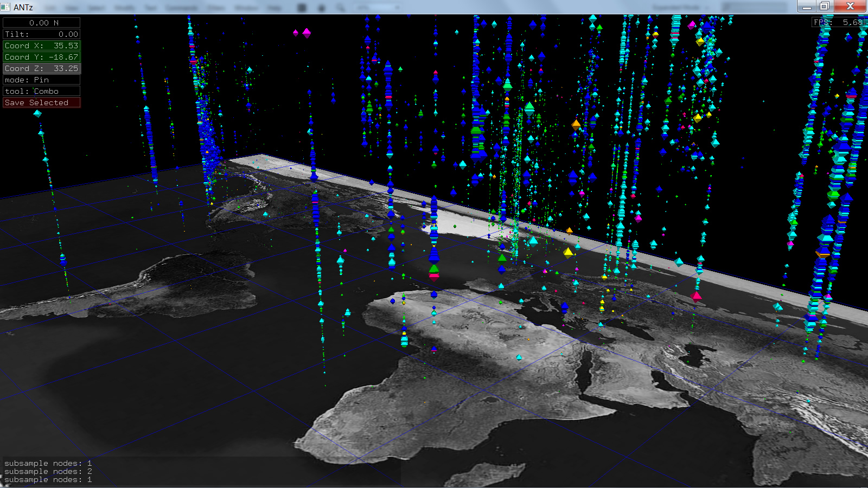
Task: Select the larger of the paired magenta glyphs
Action: click(307, 33)
